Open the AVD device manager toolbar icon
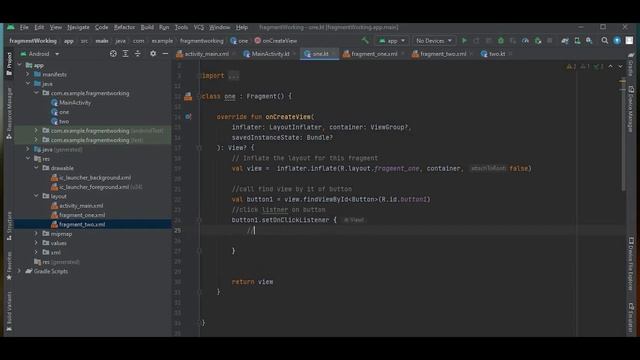 [x=577, y=40]
